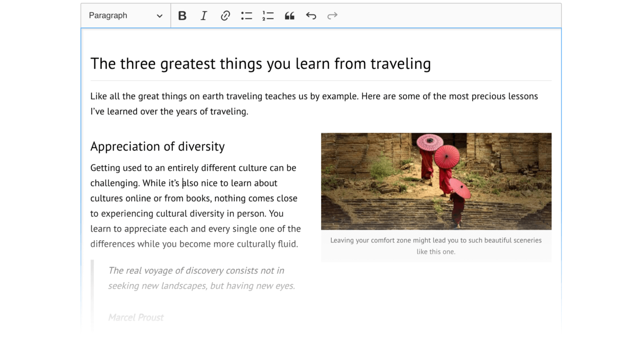Redo the last undone change
Image resolution: width=644 pixels, height=352 pixels.
[x=332, y=16]
